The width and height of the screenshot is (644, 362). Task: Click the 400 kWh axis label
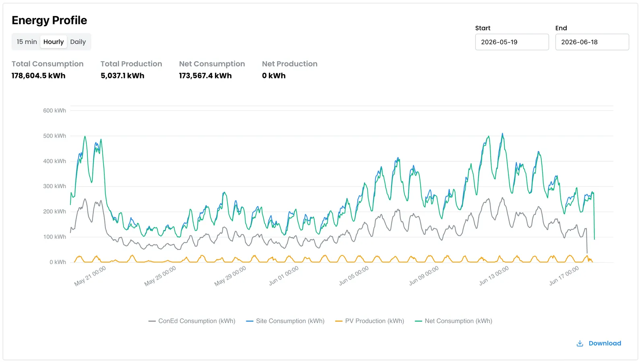tap(55, 161)
